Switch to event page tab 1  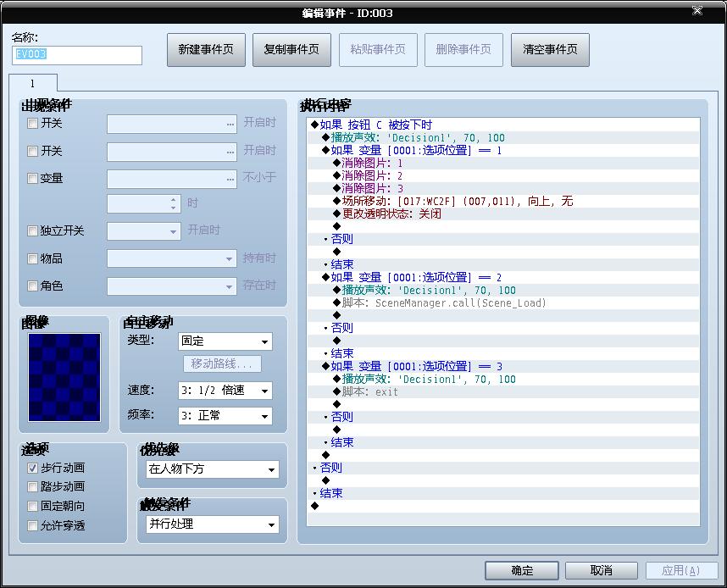(32, 84)
